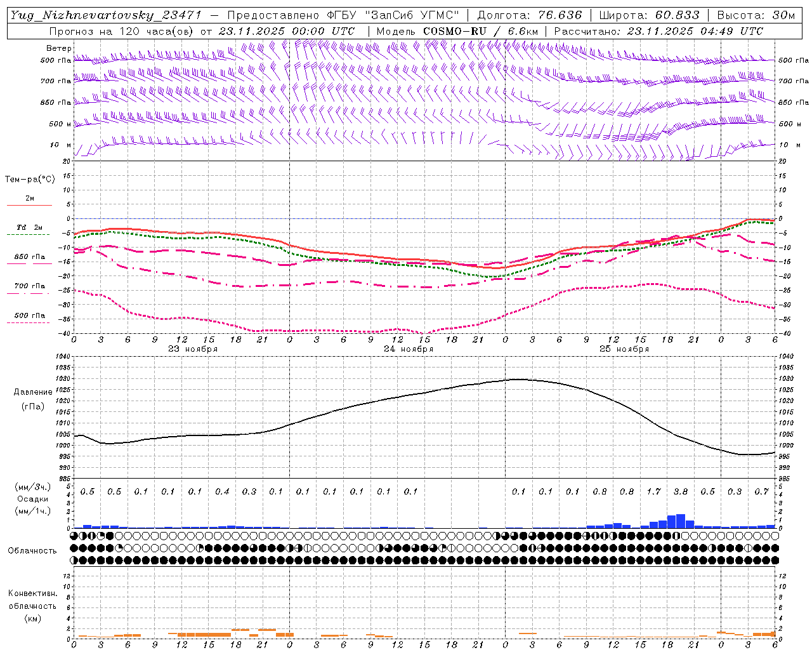Click the 24 ноября date label
Image resolution: width=812 pixels, height=650 pixels.
tap(409, 348)
